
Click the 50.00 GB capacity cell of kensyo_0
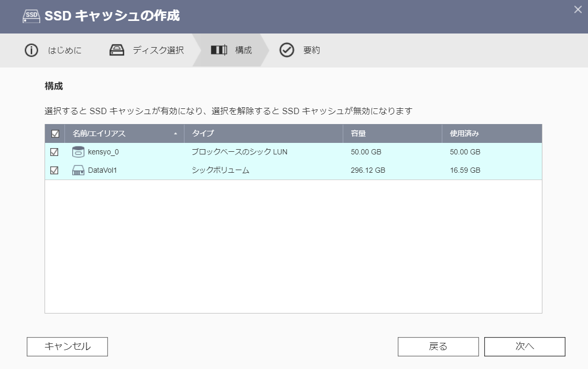click(x=366, y=152)
